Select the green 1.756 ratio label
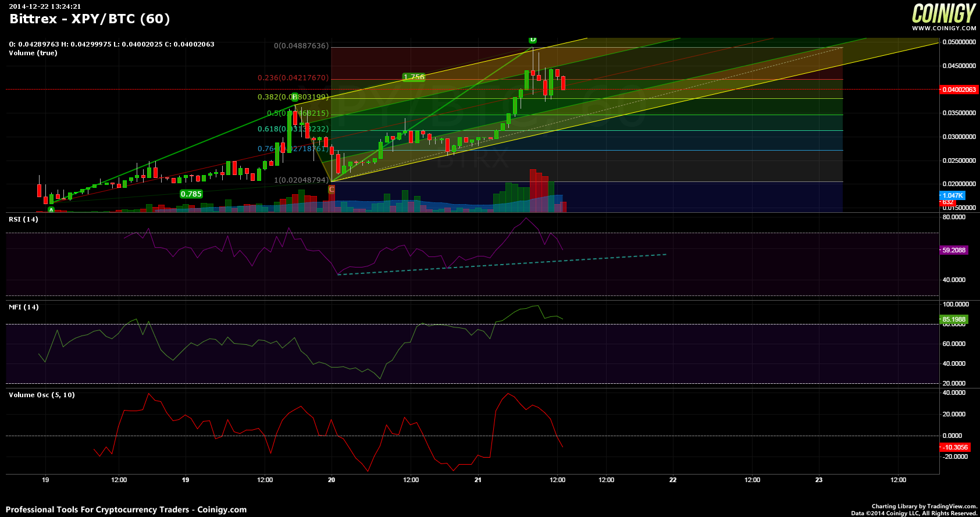The height and width of the screenshot is (517, 980). (414, 77)
